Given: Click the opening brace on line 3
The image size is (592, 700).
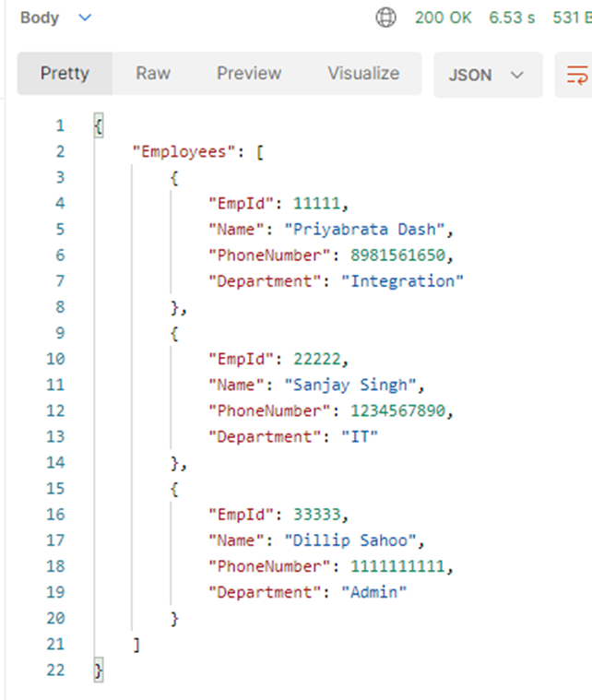Looking at the screenshot, I should (x=174, y=178).
